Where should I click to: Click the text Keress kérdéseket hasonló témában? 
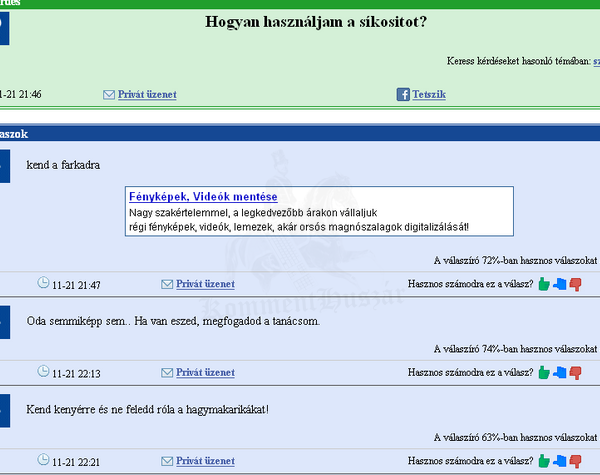[x=518, y=61]
